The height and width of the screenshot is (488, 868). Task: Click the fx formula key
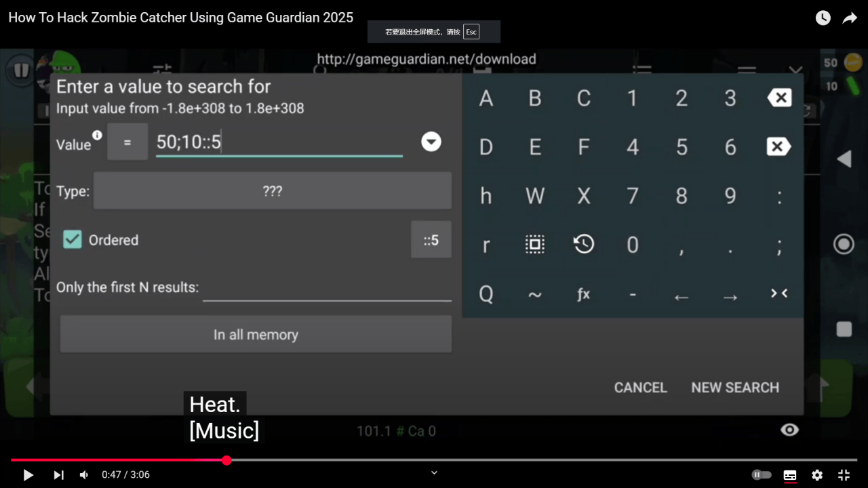[583, 293]
